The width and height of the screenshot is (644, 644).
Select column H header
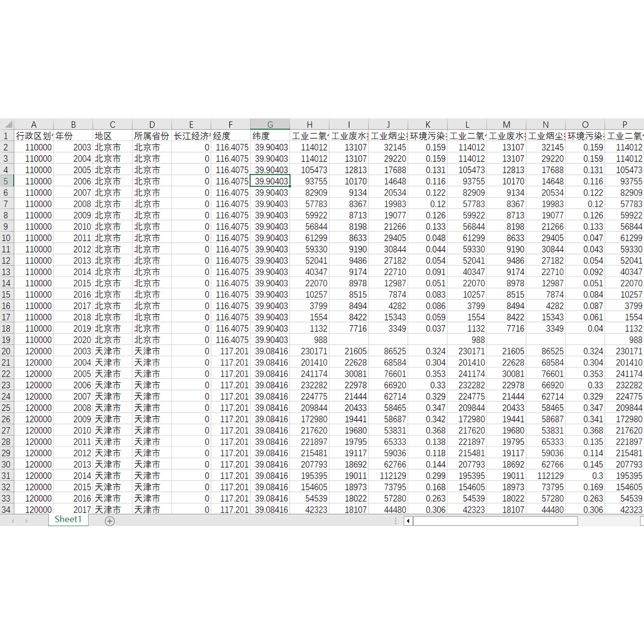[x=309, y=124]
